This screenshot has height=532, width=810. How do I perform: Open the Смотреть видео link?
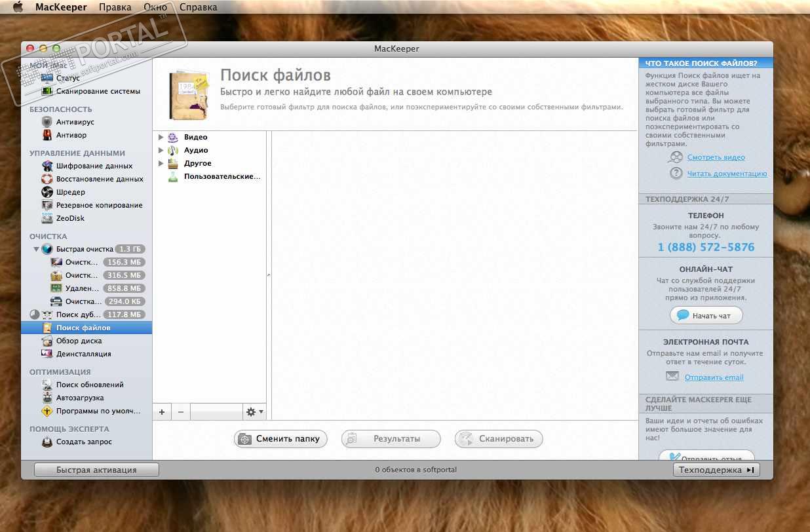(716, 157)
